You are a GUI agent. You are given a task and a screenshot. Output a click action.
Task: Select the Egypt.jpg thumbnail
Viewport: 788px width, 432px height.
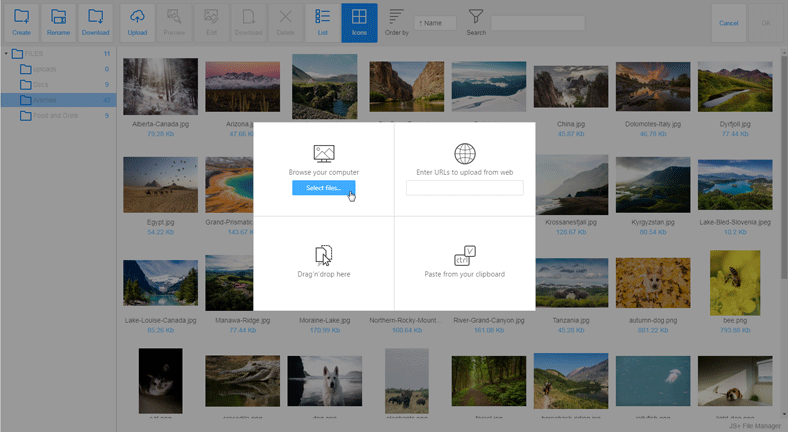pos(160,185)
